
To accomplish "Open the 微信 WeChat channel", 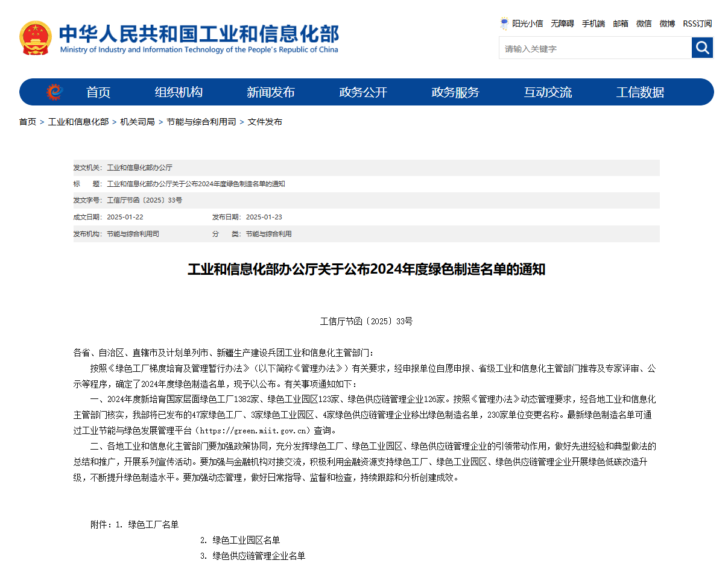I will point(644,24).
